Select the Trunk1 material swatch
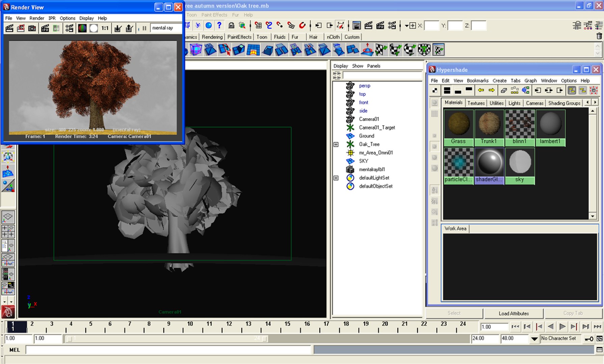 (489, 128)
